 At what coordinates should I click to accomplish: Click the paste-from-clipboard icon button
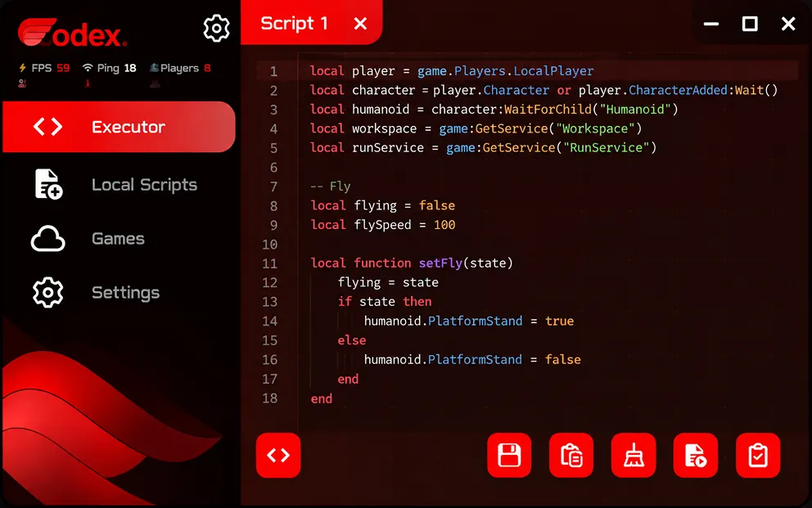click(571, 455)
